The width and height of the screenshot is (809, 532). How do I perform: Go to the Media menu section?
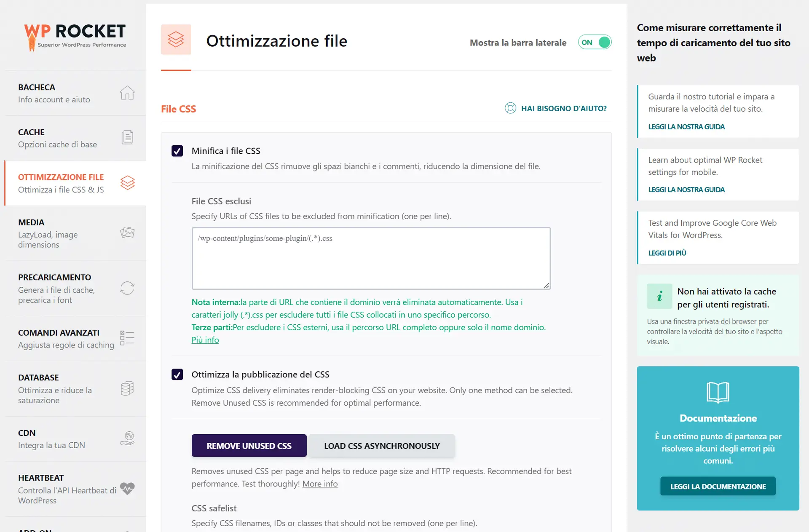coord(76,233)
